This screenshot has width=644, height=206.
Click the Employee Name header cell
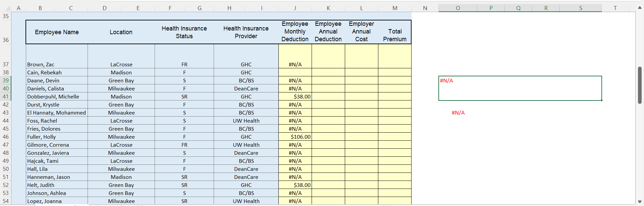point(57,32)
